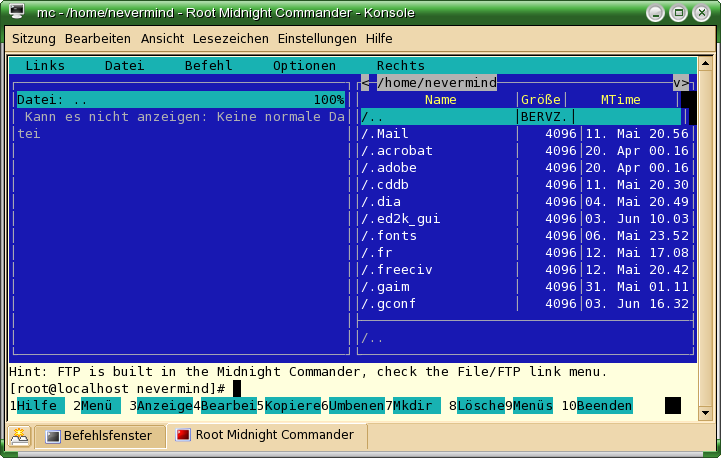Screen dimensions: 721x458
Task: Select the /.gconf directory
Action: pos(525,304)
